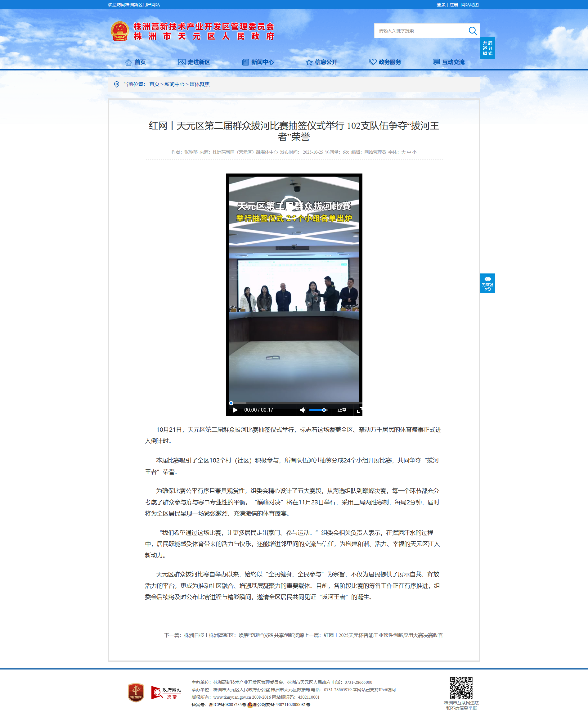Open 媒体聚焦 breadcrumb link
The image size is (588, 717).
pyautogui.click(x=200, y=84)
